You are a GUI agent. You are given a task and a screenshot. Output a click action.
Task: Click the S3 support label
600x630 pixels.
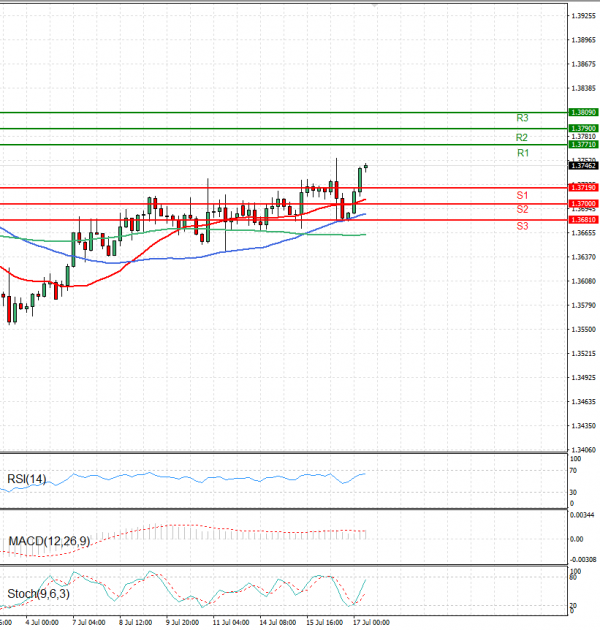click(522, 226)
